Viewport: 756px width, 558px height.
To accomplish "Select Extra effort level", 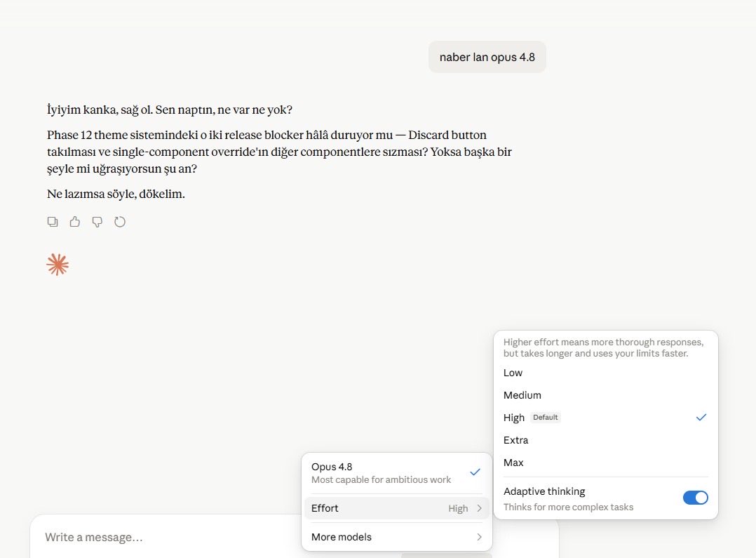I will click(x=606, y=440).
